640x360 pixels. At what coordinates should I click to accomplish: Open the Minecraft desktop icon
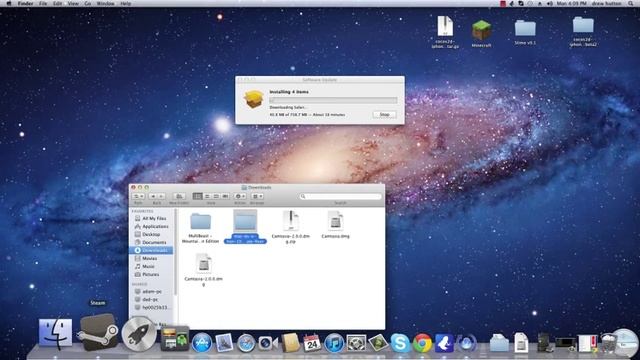[482, 33]
